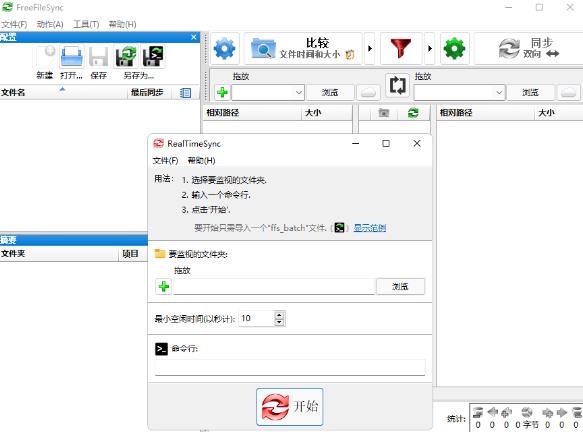The image size is (583, 432).
Task: Open comparison settings blue gear
Action: pos(225,48)
